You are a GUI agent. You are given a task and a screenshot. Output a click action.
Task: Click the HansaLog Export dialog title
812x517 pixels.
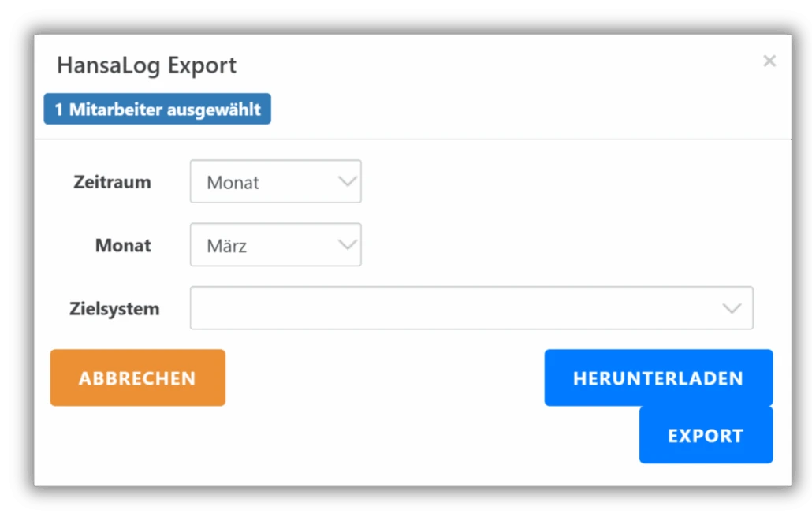tap(147, 65)
